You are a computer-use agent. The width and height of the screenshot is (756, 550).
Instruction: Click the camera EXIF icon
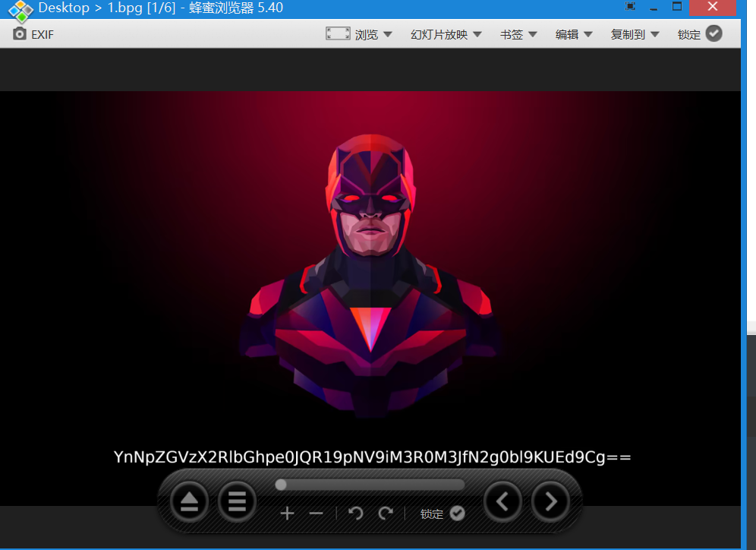(x=19, y=34)
